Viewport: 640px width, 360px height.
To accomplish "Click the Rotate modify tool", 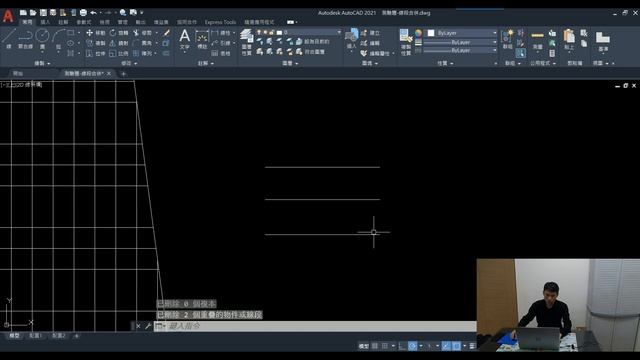I will tap(119, 33).
